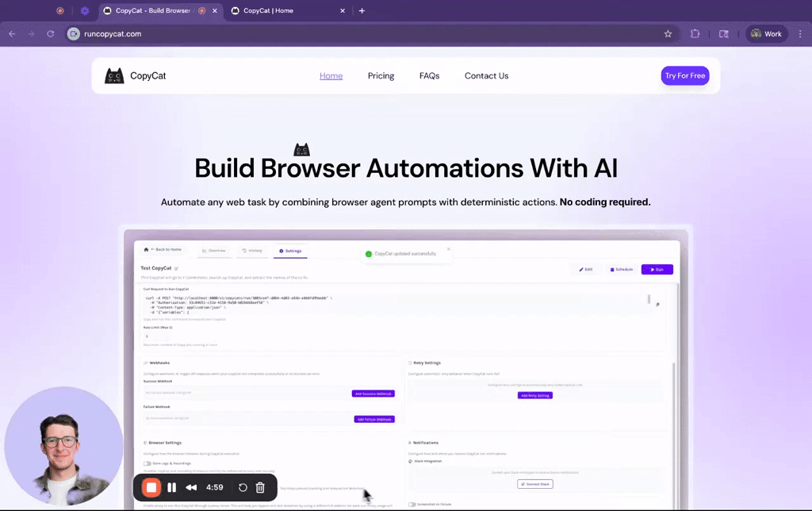Click the 'Test CopyCat' title in demo
Screen dimensions: 812x511
point(156,268)
